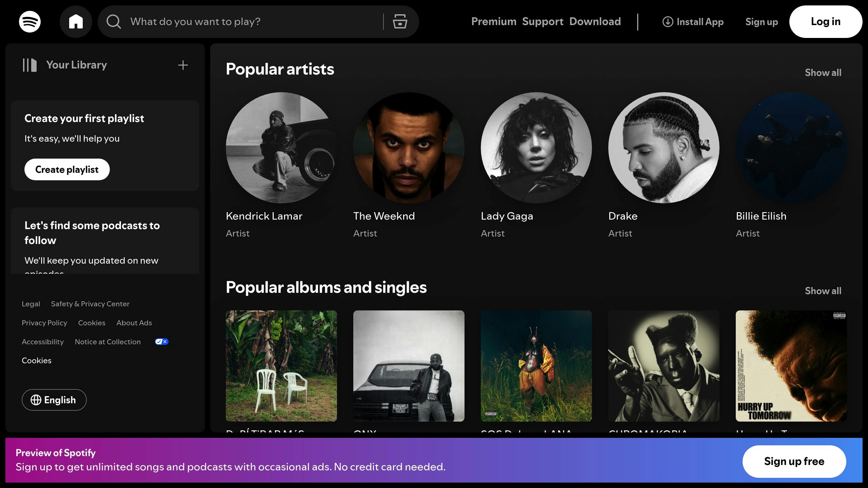Click the globe icon in language button
The width and height of the screenshot is (868, 488).
pyautogui.click(x=36, y=400)
